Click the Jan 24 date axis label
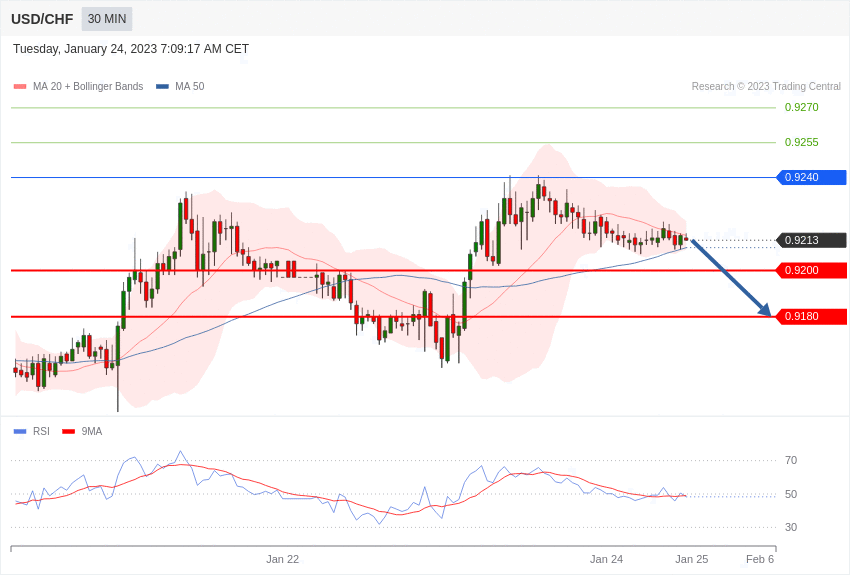The height and width of the screenshot is (576, 850). [606, 559]
